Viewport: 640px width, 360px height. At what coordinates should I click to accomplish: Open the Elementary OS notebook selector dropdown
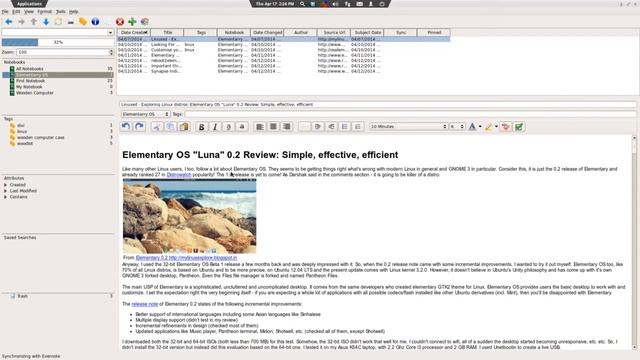[145, 114]
